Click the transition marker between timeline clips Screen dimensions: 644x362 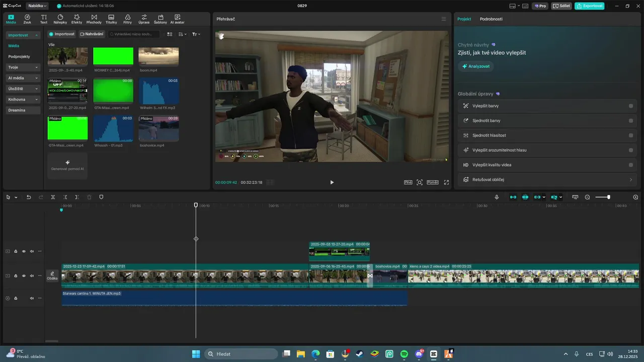click(x=370, y=276)
